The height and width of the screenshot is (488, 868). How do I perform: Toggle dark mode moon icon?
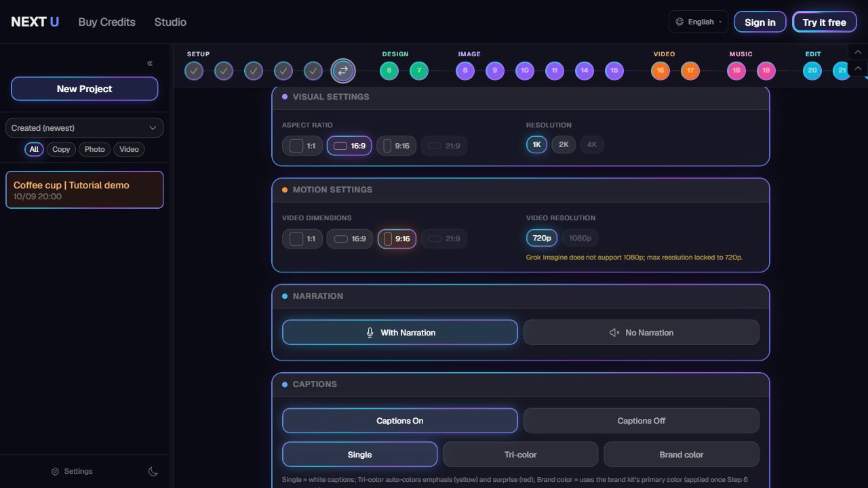point(153,472)
